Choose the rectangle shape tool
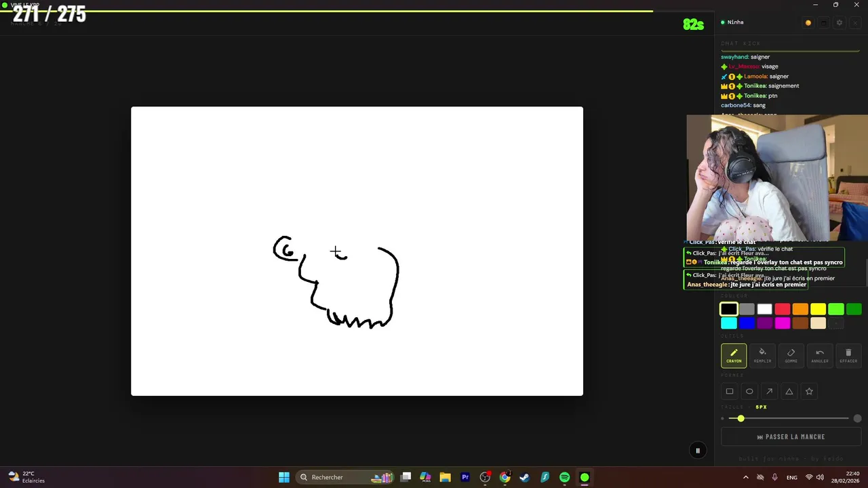Viewport: 868px width, 488px height. pos(730,391)
